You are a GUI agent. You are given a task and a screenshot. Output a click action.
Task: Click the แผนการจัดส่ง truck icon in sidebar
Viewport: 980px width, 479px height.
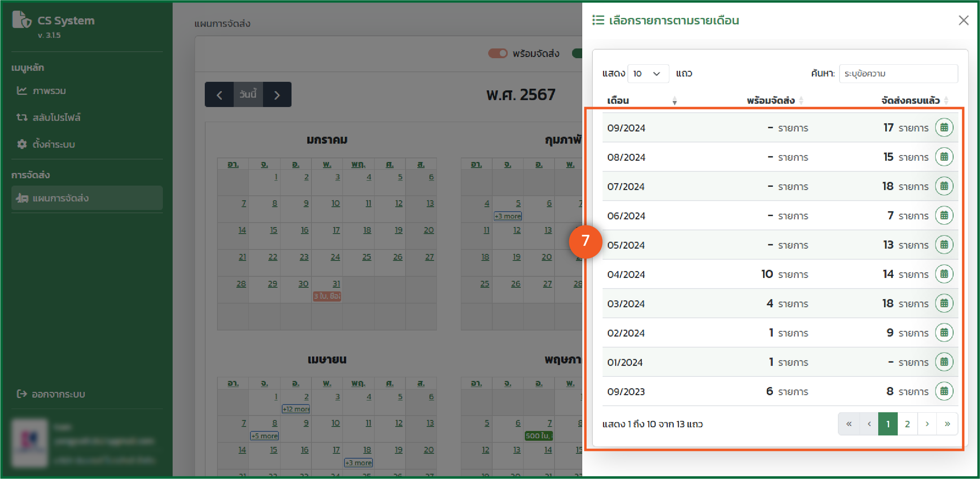(22, 198)
